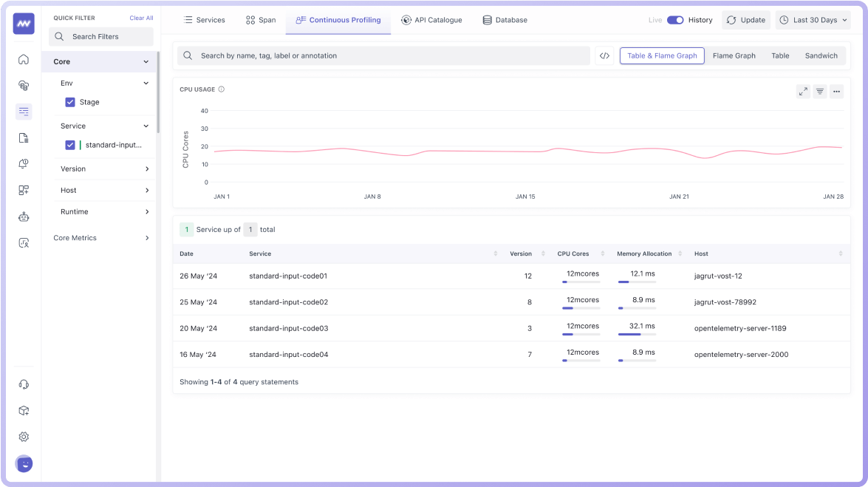This screenshot has height=487, width=868.
Task: Sort table by Host column
Action: click(841, 253)
